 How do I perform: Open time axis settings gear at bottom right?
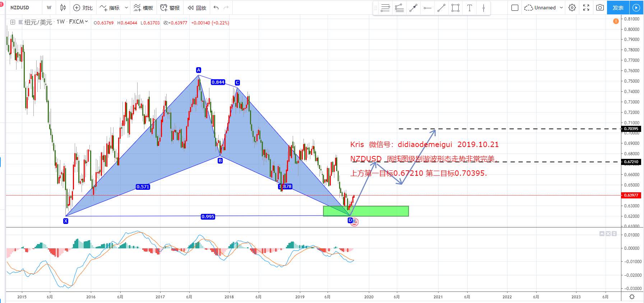(632, 297)
